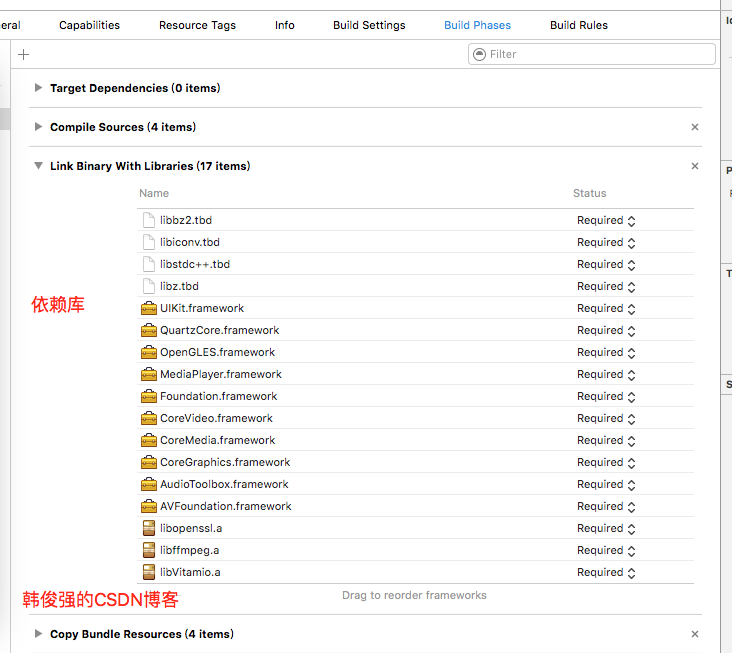Viewport: 732px width, 653px height.
Task: Click the libopenssl.a archive icon
Action: coord(149,528)
